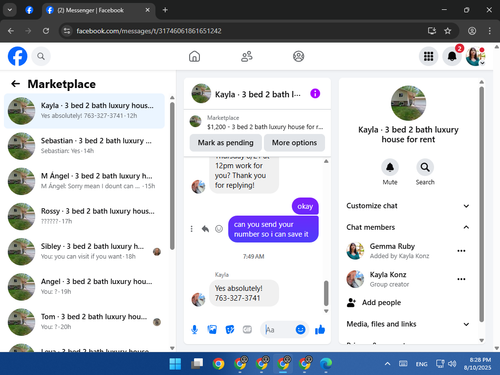Open M Ángel conversation in list

click(84, 181)
